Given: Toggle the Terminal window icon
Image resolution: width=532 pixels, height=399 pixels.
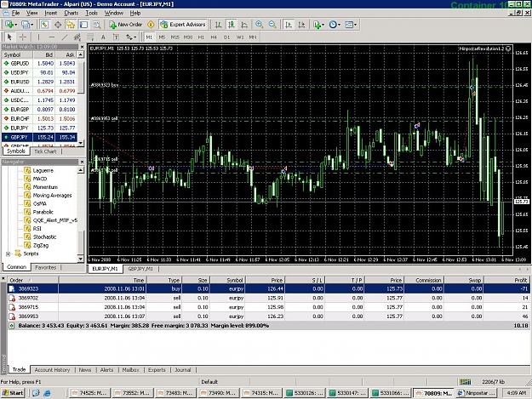Looking at the screenshot, I should [x=83, y=25].
